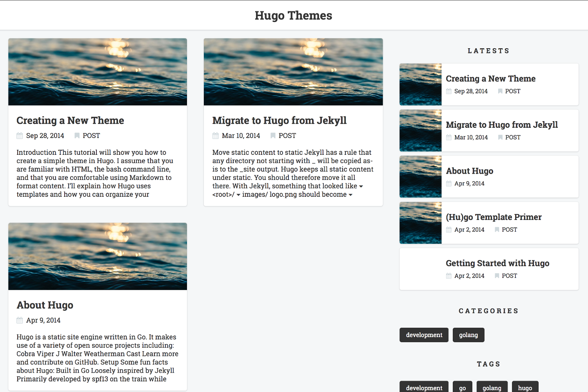
Task: Open the ocean image of About Hugo card
Action: click(x=98, y=256)
